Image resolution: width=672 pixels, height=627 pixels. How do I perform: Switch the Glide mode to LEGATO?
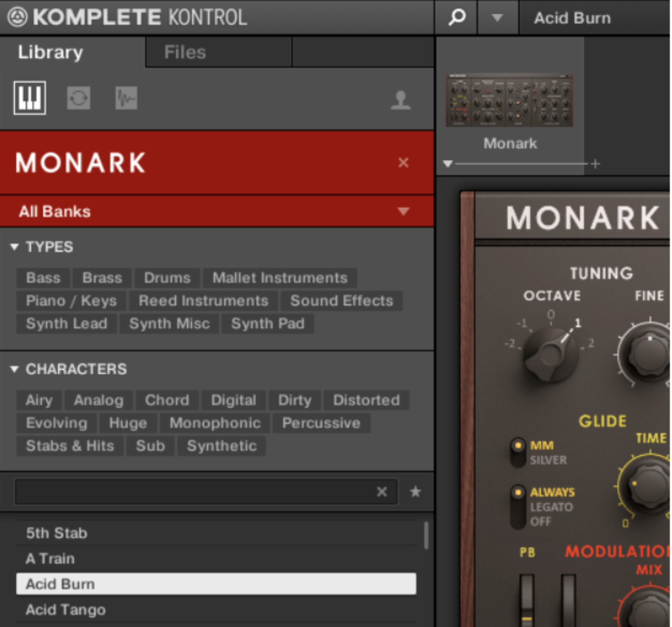click(518, 508)
